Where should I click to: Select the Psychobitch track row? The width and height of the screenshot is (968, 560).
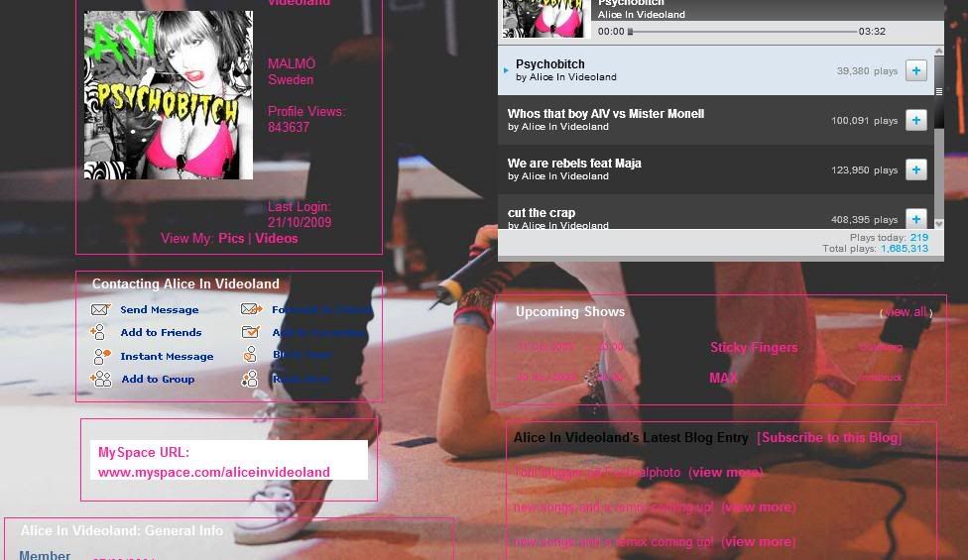(715, 70)
